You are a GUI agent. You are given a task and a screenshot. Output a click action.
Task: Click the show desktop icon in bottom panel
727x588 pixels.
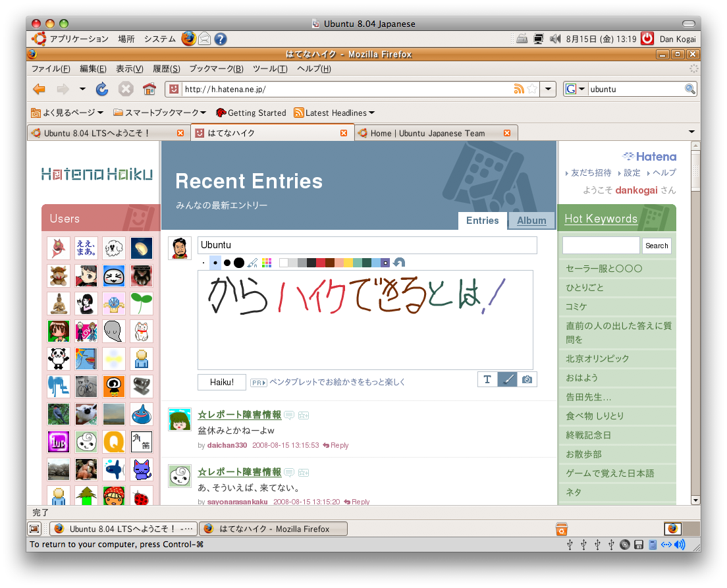pyautogui.click(x=35, y=529)
